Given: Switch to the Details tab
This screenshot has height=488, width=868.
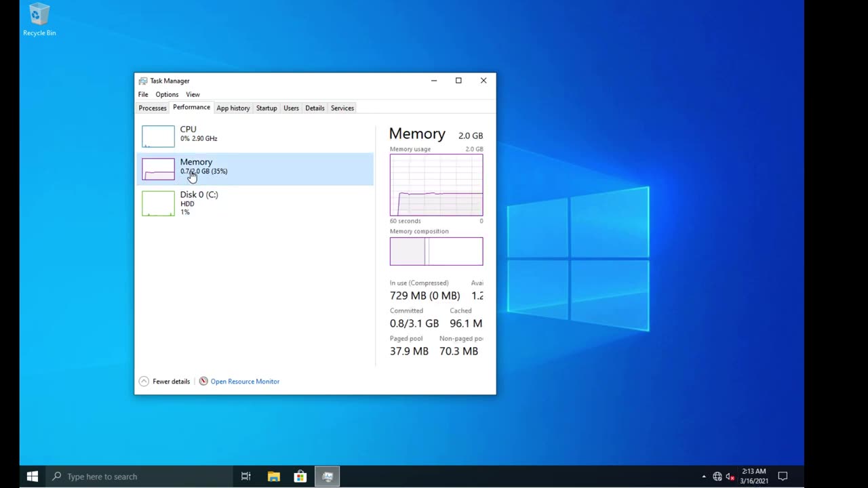Looking at the screenshot, I should tap(315, 108).
